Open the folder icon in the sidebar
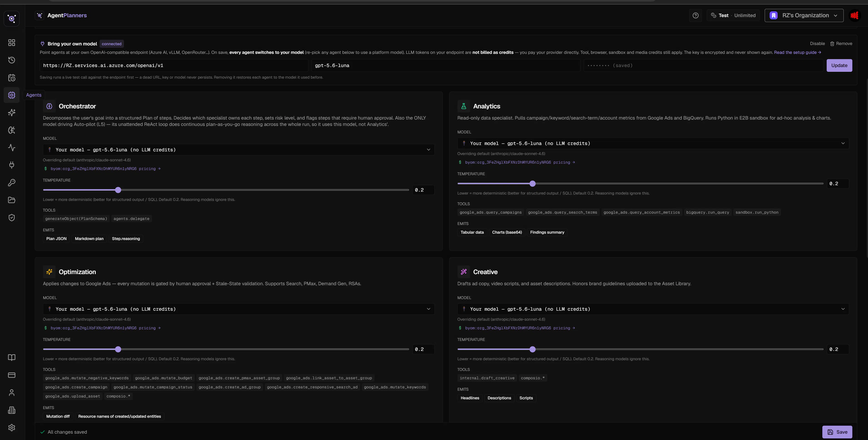 [11, 200]
